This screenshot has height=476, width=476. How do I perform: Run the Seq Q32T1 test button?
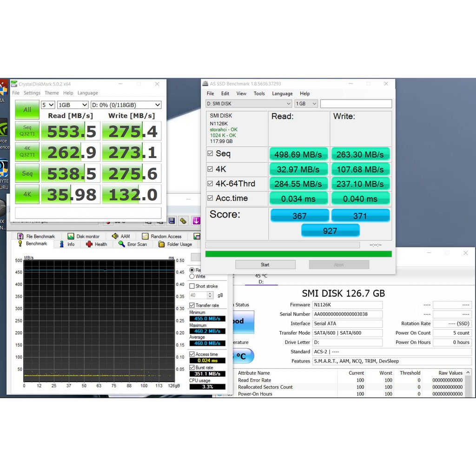coord(27,131)
